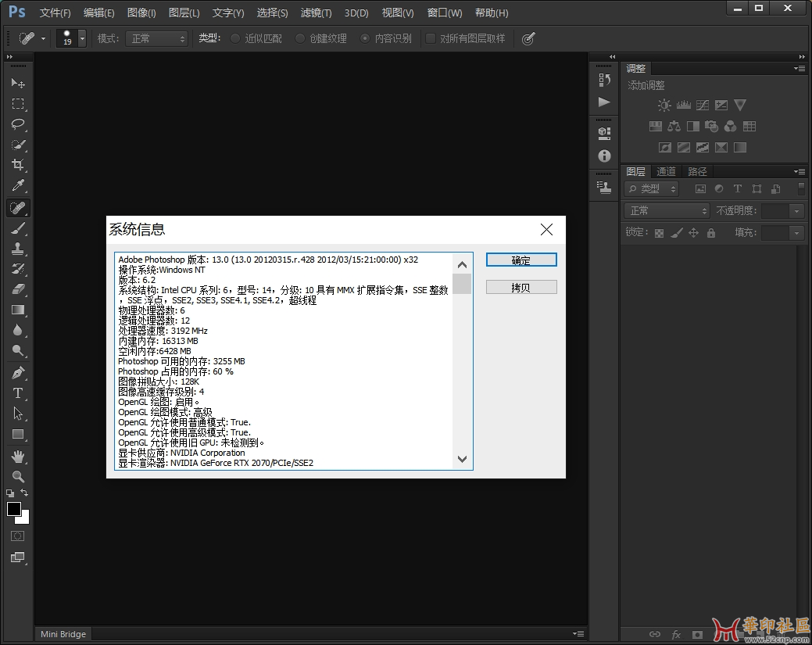Toggle pixel layer filter icon
Viewport: 812px width, 645px height.
pos(700,189)
